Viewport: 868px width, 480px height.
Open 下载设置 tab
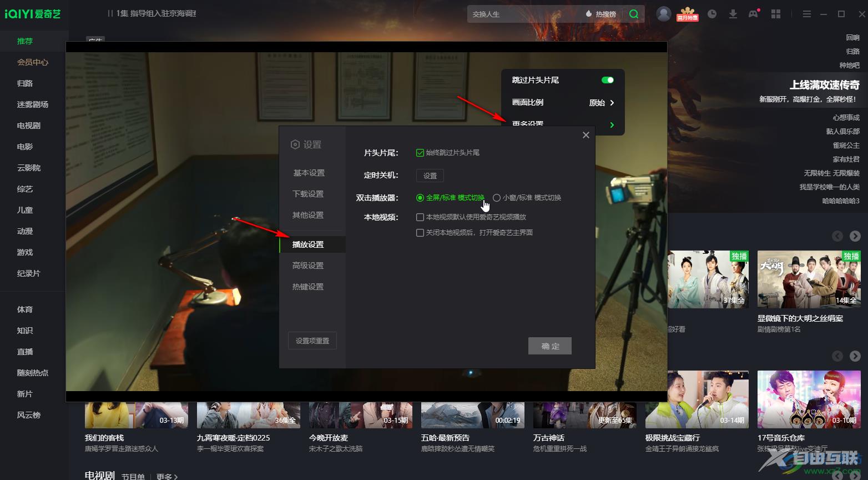tap(308, 194)
